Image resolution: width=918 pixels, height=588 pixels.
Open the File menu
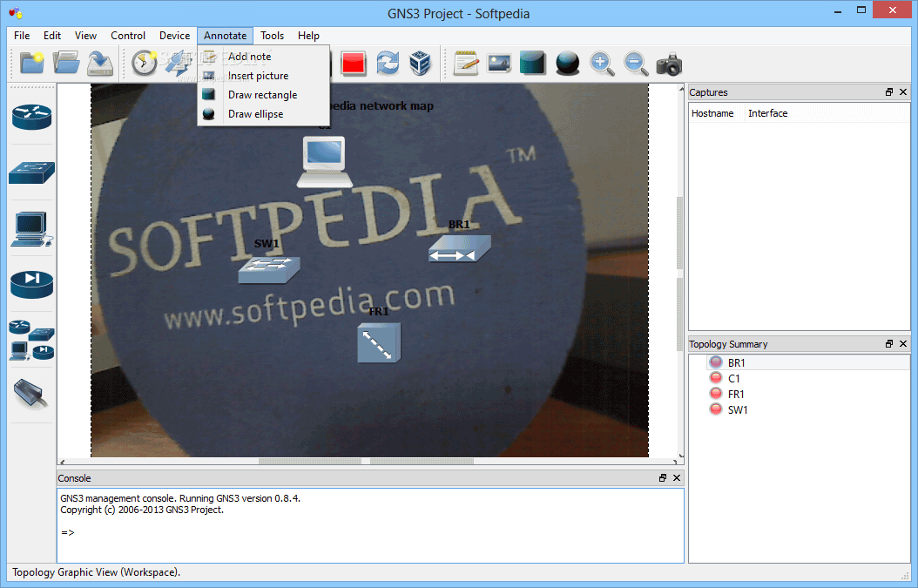pyautogui.click(x=22, y=36)
